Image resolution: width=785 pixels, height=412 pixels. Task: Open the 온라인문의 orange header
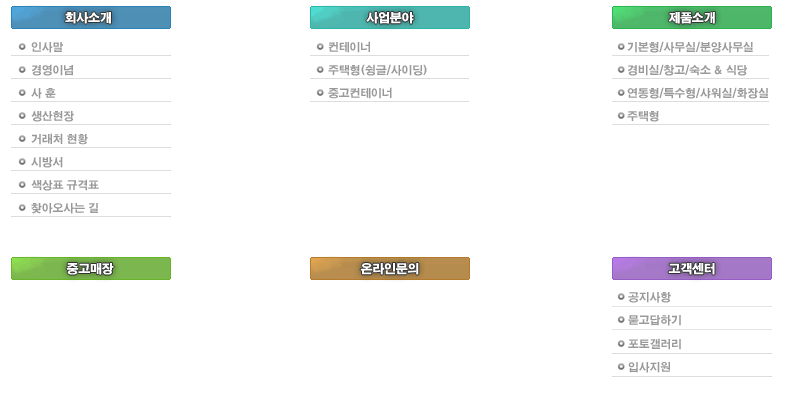point(389,268)
